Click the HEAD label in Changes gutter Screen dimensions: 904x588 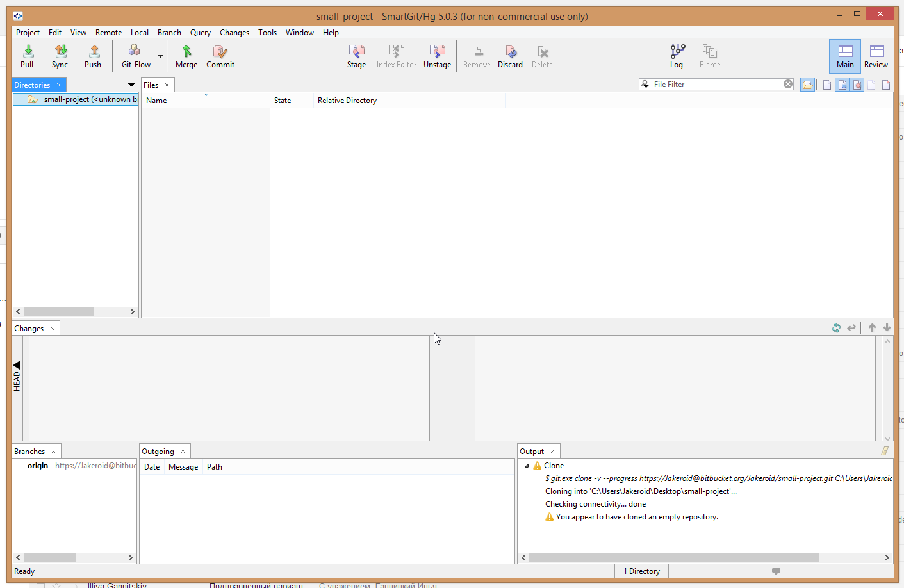(x=17, y=381)
